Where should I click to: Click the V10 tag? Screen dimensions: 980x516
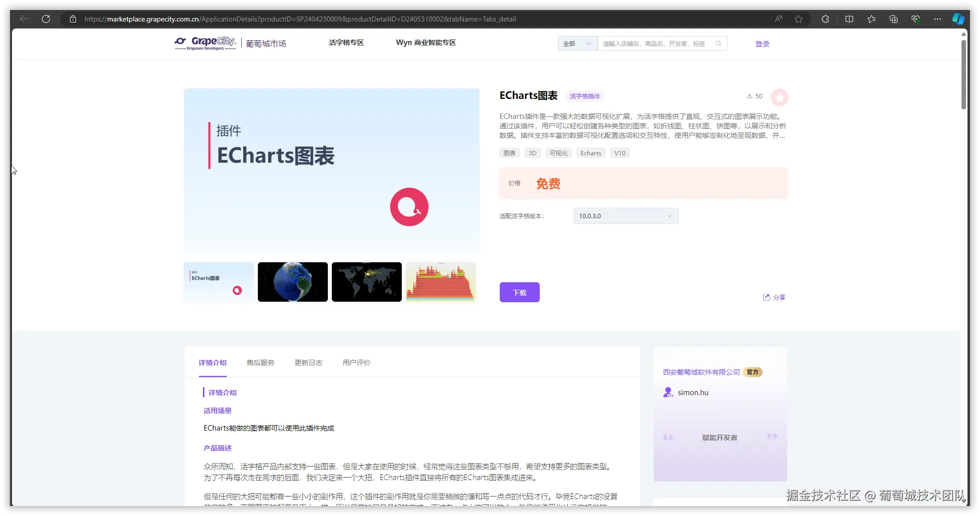click(620, 153)
